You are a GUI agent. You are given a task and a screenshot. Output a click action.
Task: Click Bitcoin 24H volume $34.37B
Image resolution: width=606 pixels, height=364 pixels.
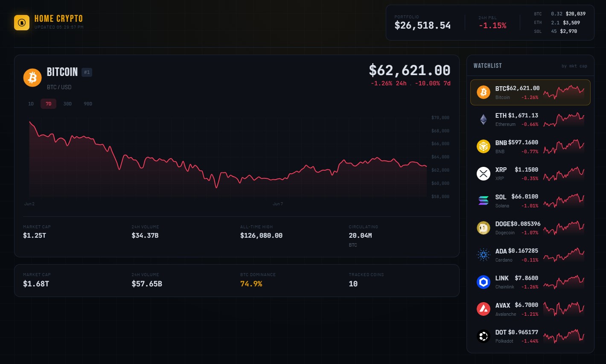point(145,236)
